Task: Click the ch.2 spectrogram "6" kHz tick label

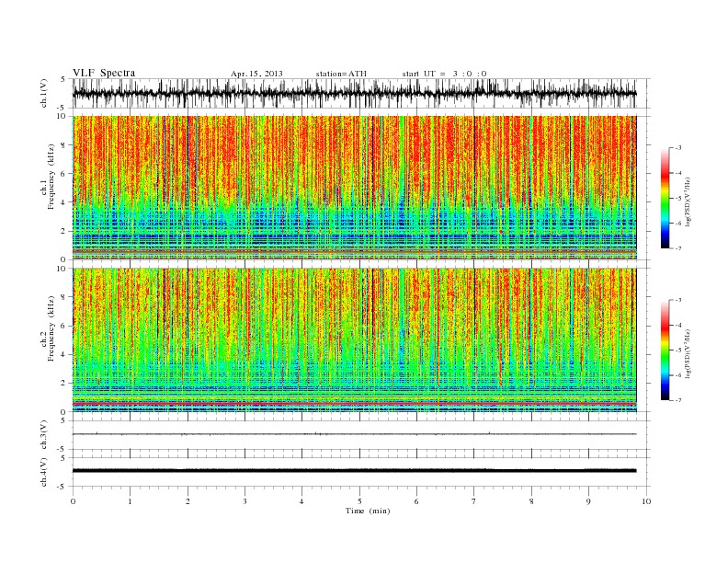Action: (63, 326)
